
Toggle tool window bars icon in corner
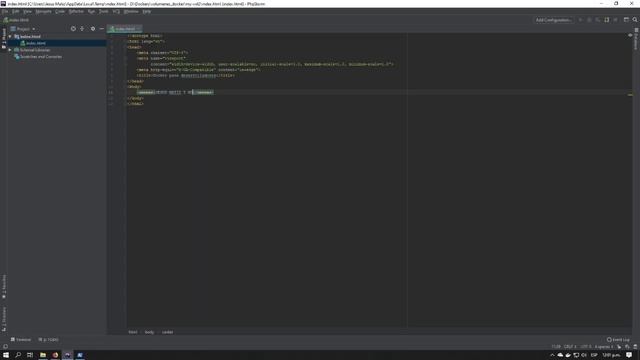[x=5, y=347]
